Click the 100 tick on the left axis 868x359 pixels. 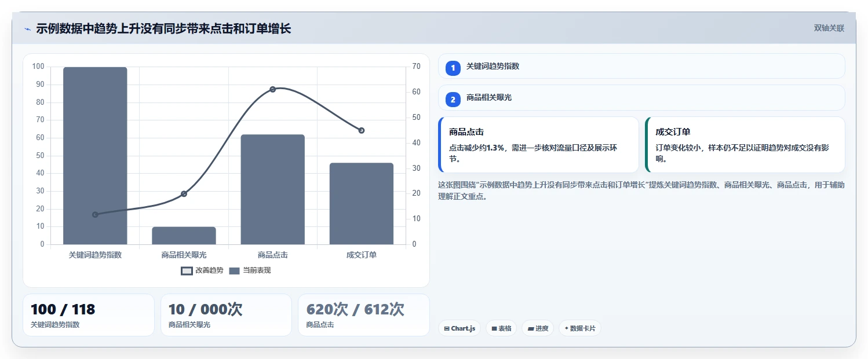[38, 67]
